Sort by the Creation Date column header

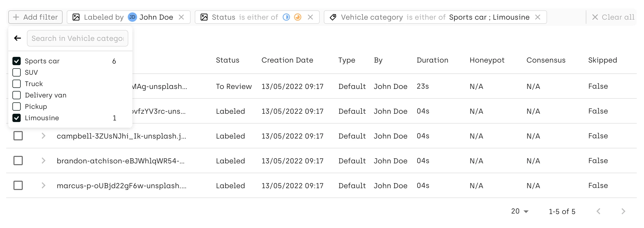coord(287,60)
